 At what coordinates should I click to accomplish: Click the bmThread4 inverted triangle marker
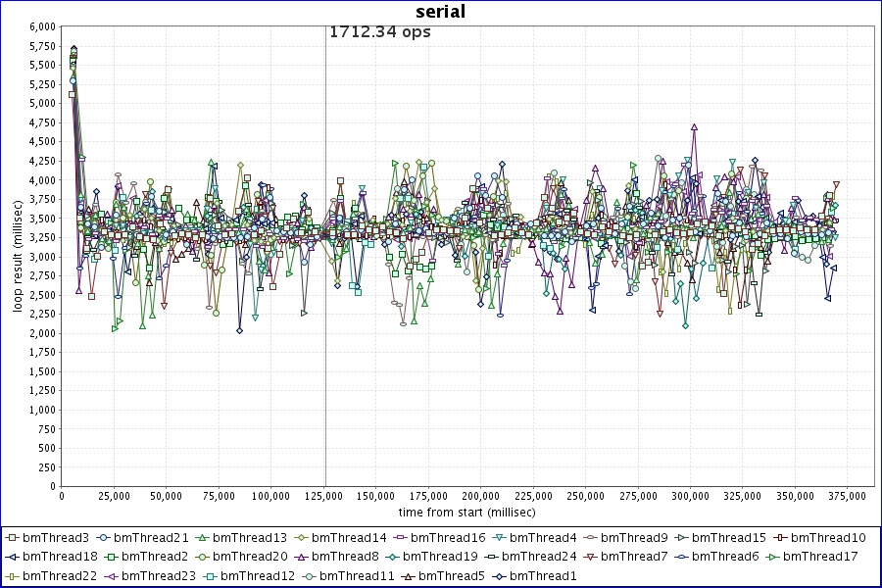(499, 537)
